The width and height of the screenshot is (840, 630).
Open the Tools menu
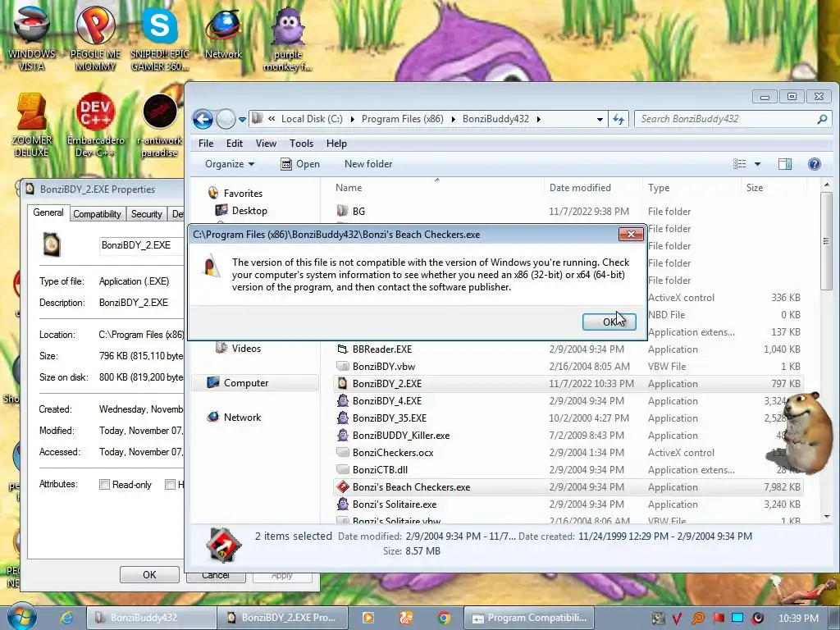point(301,144)
